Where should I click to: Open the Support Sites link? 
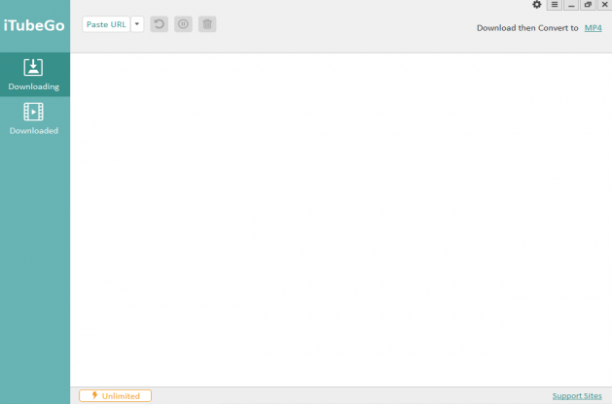pos(577,396)
